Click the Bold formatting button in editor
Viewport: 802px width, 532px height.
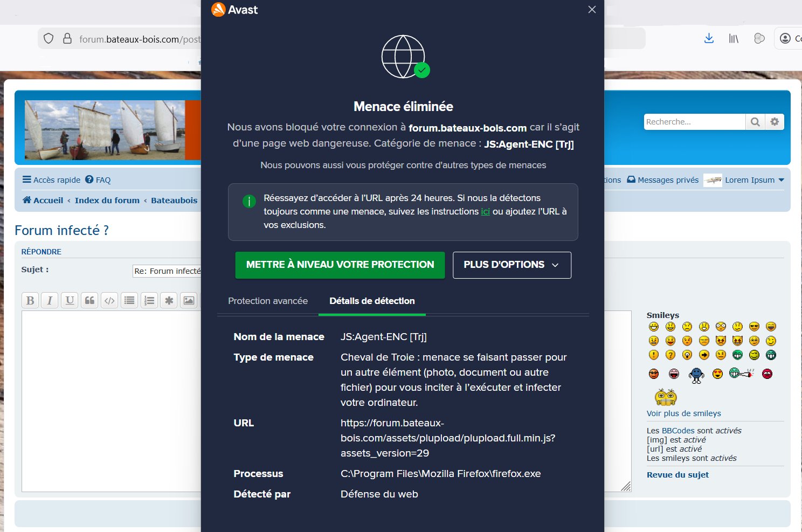30,300
